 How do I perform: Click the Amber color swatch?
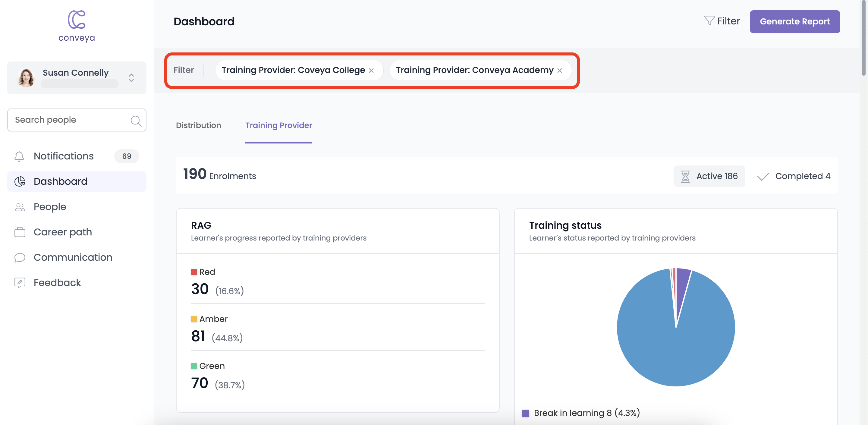(194, 319)
